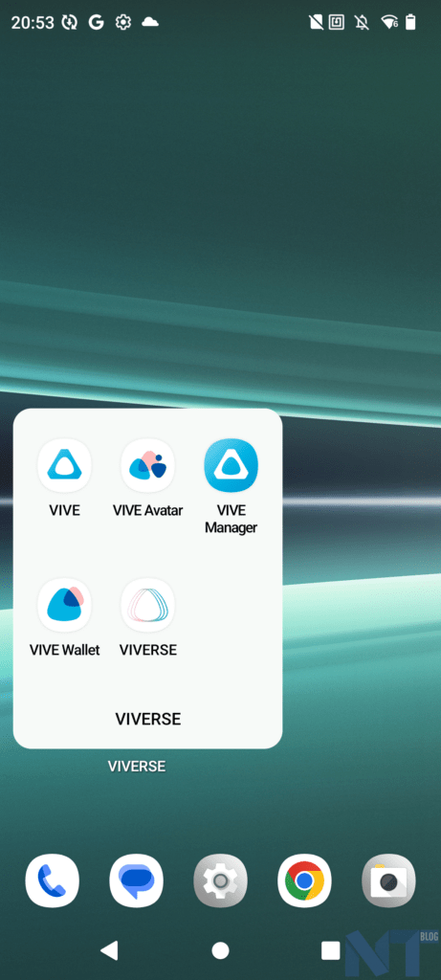The width and height of the screenshot is (441, 980).
Task: Edit the VIVERSE folder name field
Action: pyautogui.click(x=148, y=719)
